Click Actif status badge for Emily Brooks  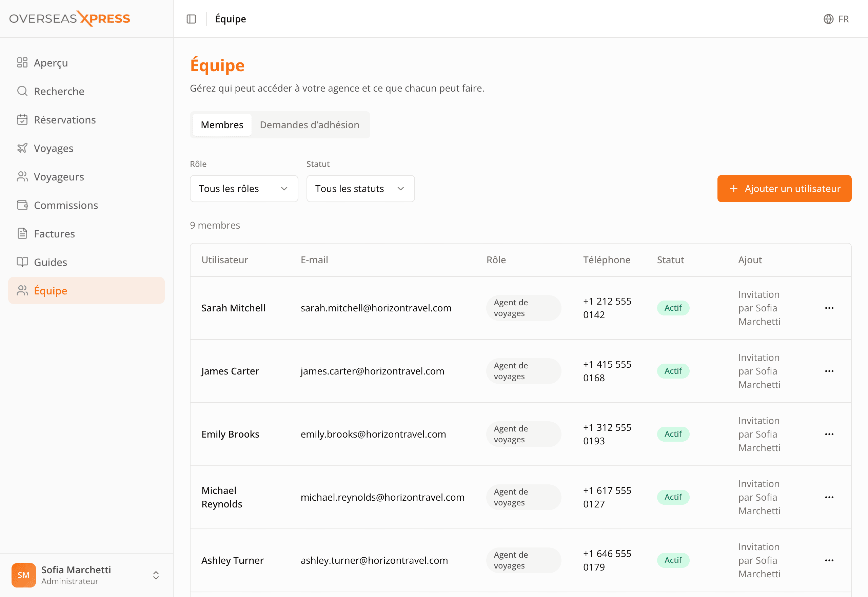673,434
